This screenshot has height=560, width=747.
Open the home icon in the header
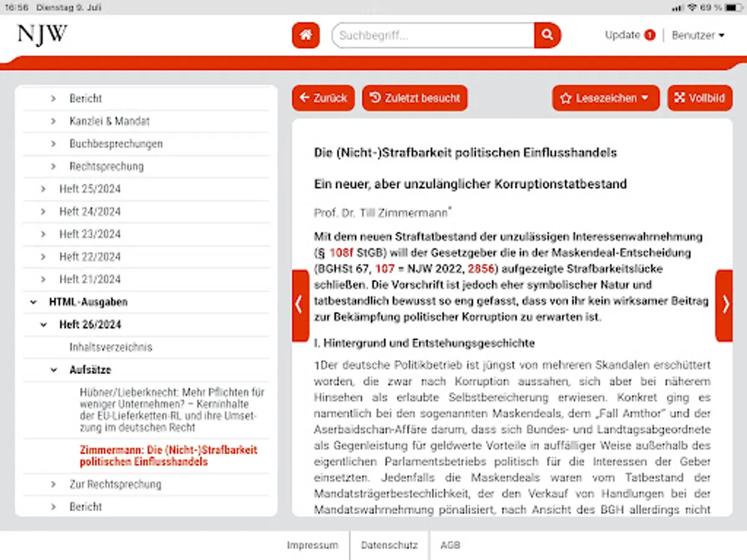coord(305,35)
